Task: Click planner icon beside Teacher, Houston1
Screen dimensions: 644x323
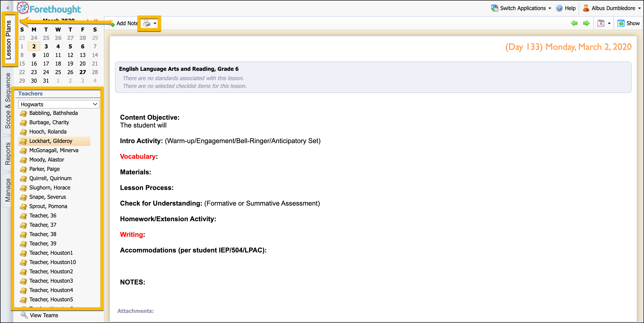Action: [23, 253]
